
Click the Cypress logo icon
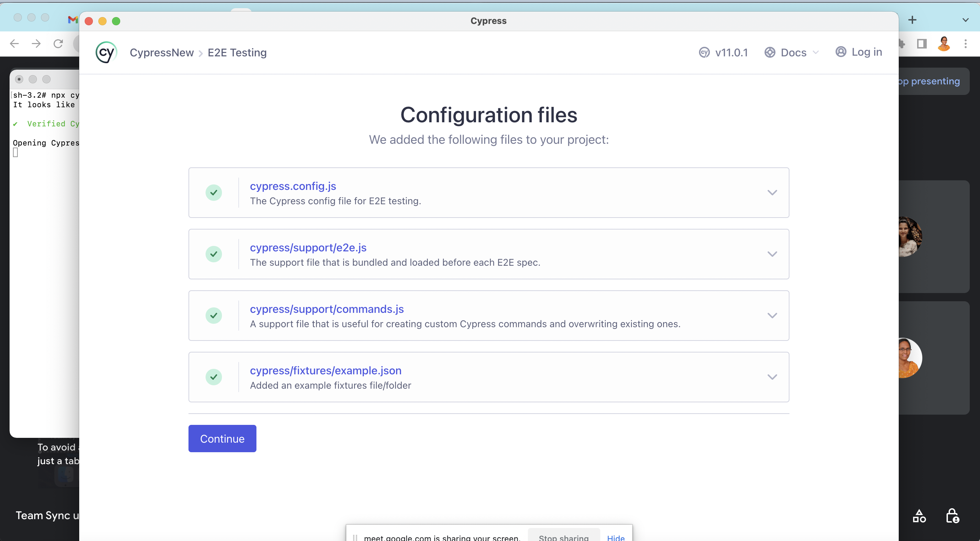click(106, 52)
